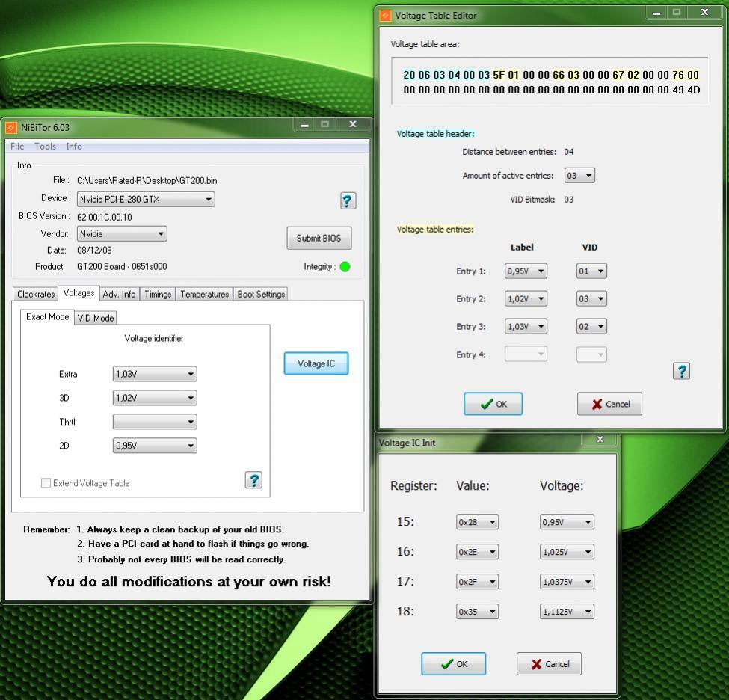Open Entry 3 Label dropdown

[x=526, y=327]
